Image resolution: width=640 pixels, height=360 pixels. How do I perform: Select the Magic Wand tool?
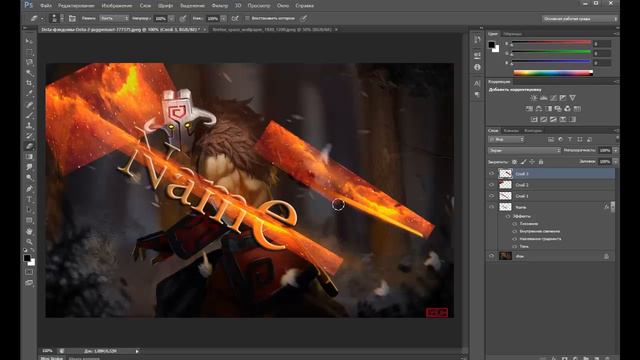click(x=29, y=73)
